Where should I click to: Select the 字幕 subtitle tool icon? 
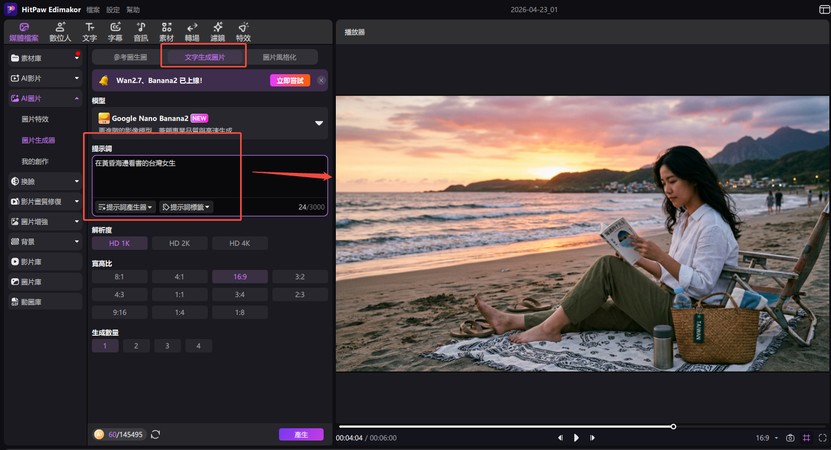coord(116,30)
